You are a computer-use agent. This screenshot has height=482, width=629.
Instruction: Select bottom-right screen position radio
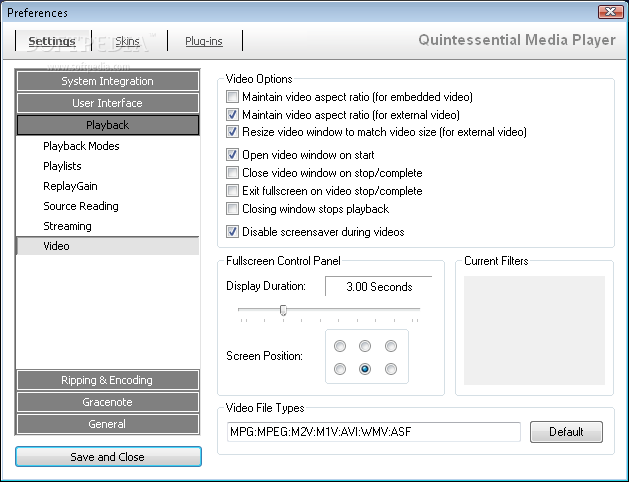pos(391,369)
